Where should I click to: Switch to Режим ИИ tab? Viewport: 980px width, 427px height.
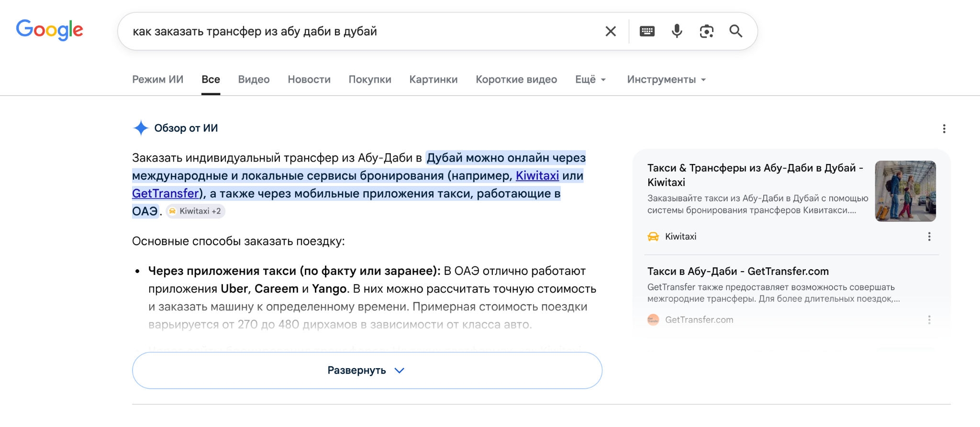point(158,79)
